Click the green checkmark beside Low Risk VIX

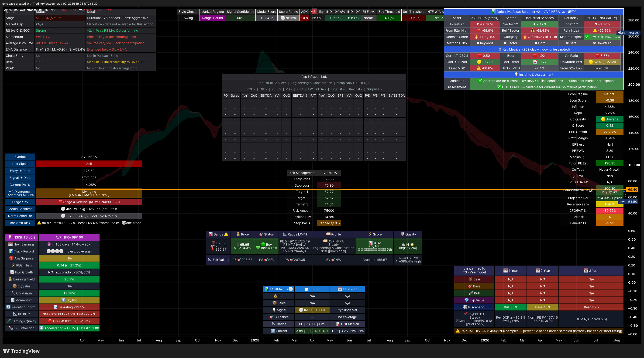tap(587, 37)
